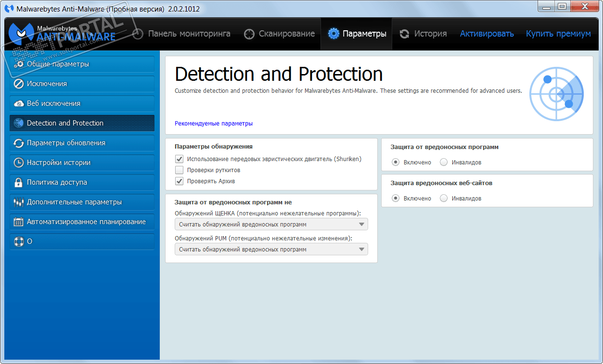Viewport: 603px width, 364px height.
Task: Click the Автоматизированное планирование calendar icon
Action: click(19, 222)
